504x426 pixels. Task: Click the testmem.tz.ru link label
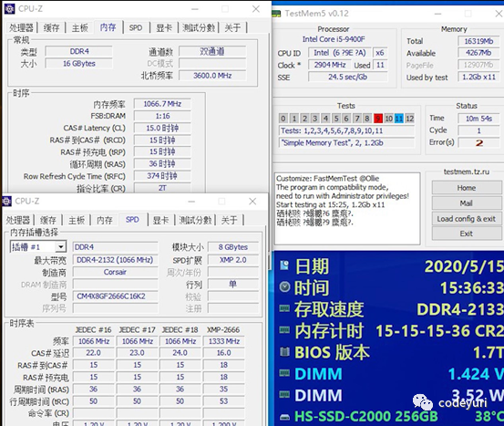467,171
